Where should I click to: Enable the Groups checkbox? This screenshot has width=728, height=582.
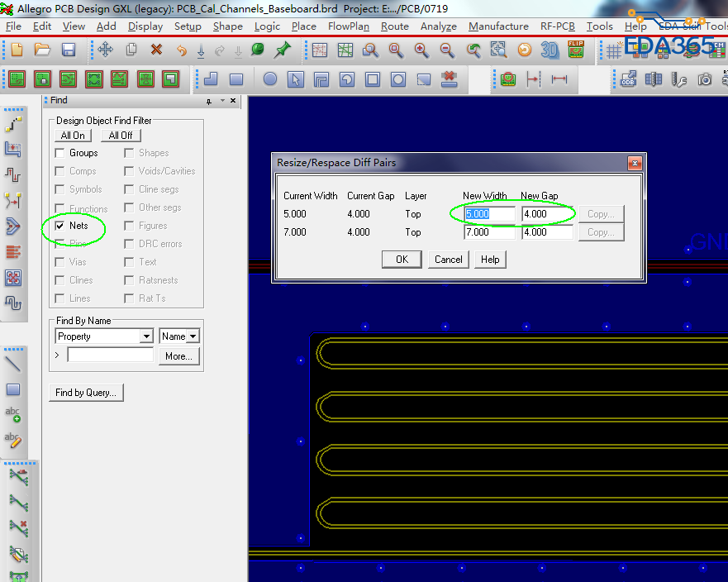[59, 153]
